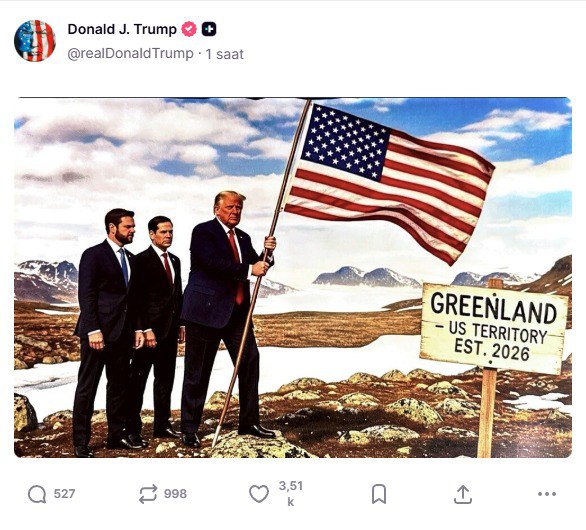This screenshot has height=530, width=586.
Task: Click the snowy mountains at image left edge
Action: pos(46,280)
